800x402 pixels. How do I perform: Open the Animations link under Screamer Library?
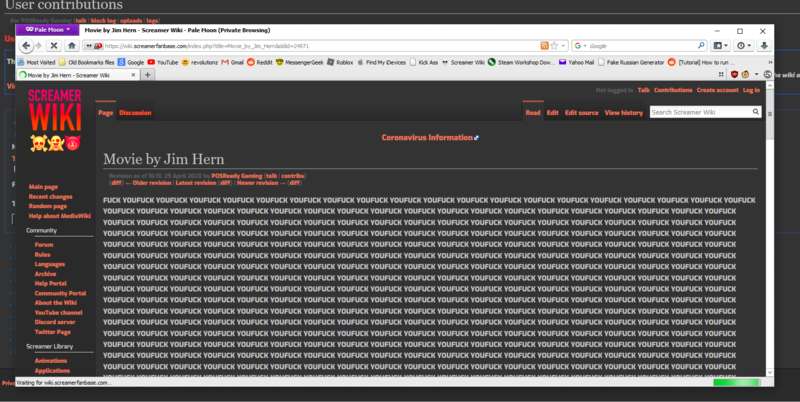(x=51, y=361)
